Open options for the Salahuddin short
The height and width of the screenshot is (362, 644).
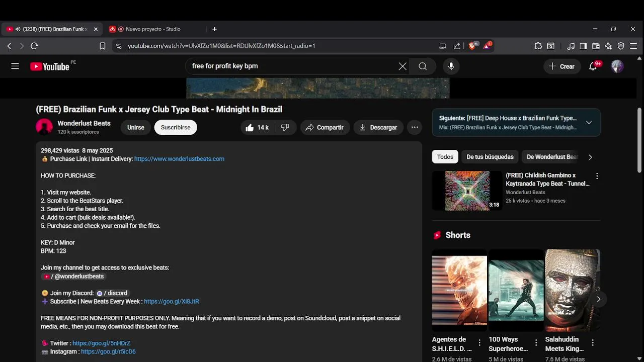(593, 343)
